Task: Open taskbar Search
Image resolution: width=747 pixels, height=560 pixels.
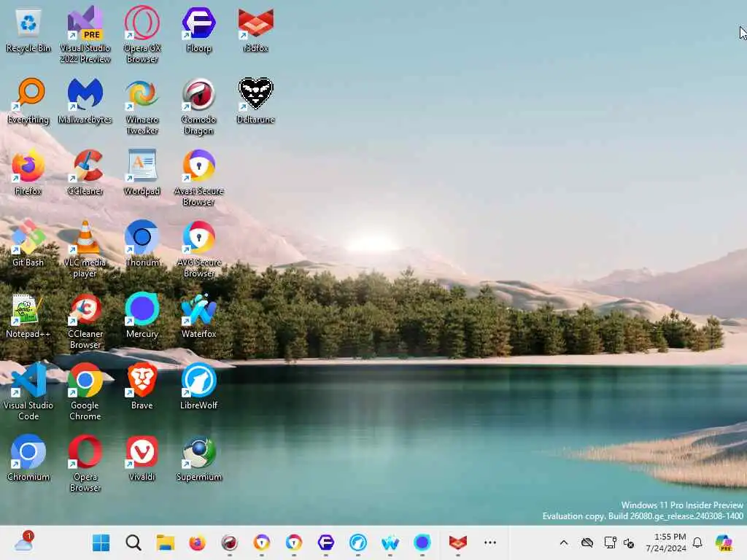Action: [133, 542]
